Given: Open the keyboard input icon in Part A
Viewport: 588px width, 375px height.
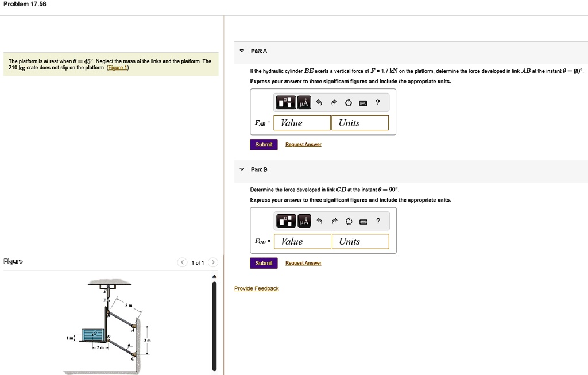Looking at the screenshot, I should pos(363,102).
